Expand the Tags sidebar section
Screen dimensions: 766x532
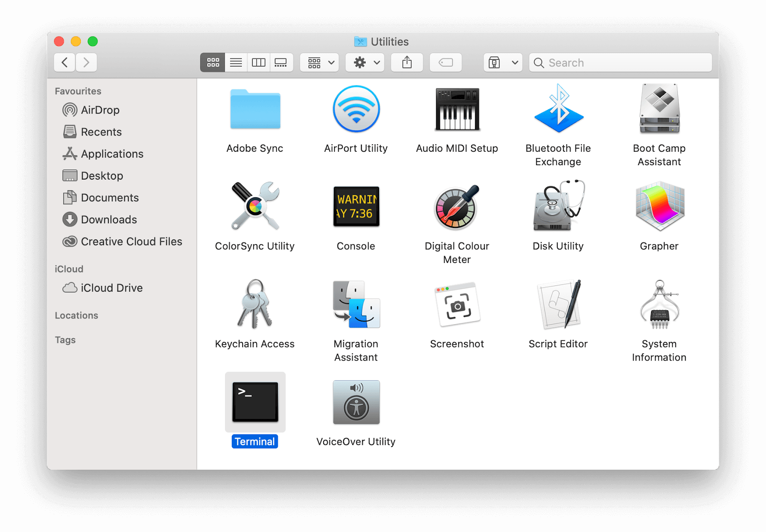65,340
